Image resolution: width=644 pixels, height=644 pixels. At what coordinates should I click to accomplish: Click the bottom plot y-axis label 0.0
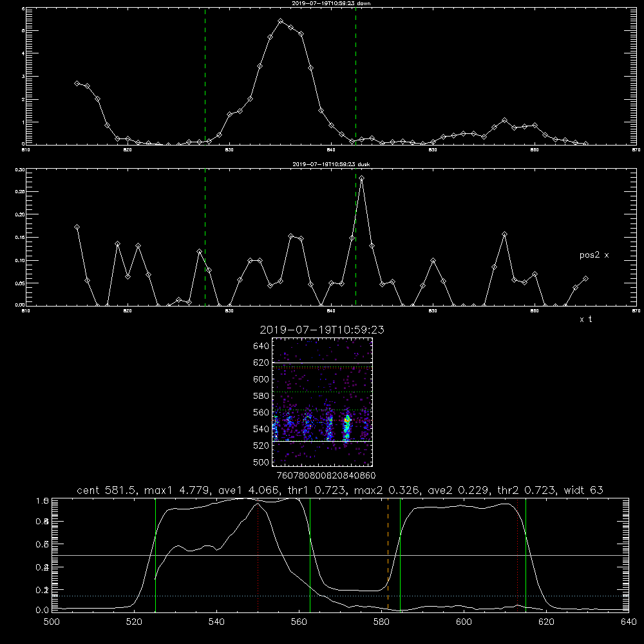(x=43, y=611)
